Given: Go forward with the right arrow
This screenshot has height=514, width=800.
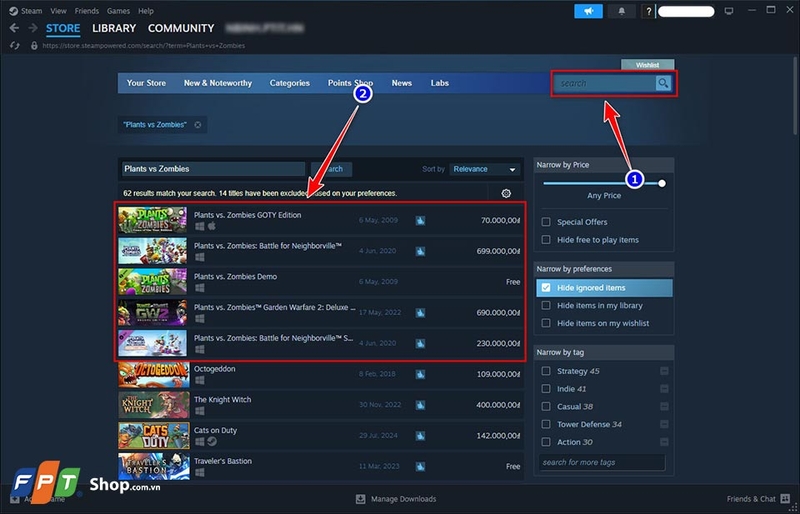Looking at the screenshot, I should point(33,28).
